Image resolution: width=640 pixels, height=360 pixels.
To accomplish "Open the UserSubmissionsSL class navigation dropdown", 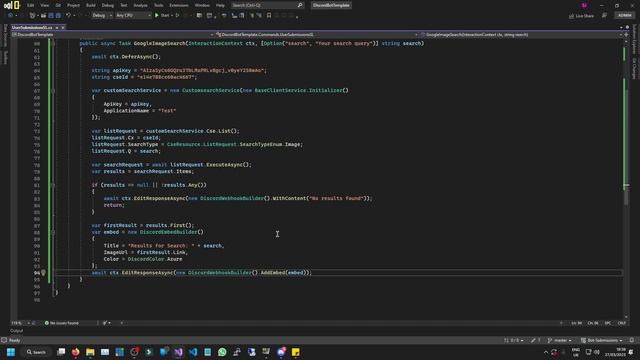I will tap(317, 35).
